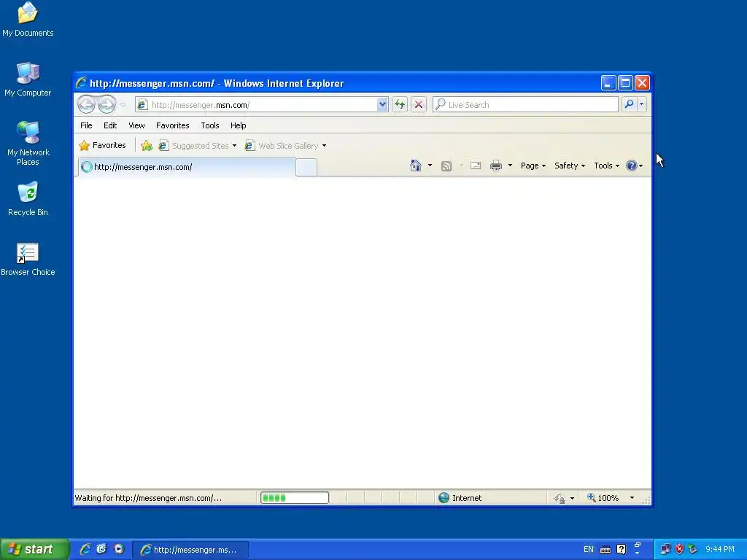Select the Recycle Bin desktop icon
This screenshot has height=560, width=747.
point(28,199)
